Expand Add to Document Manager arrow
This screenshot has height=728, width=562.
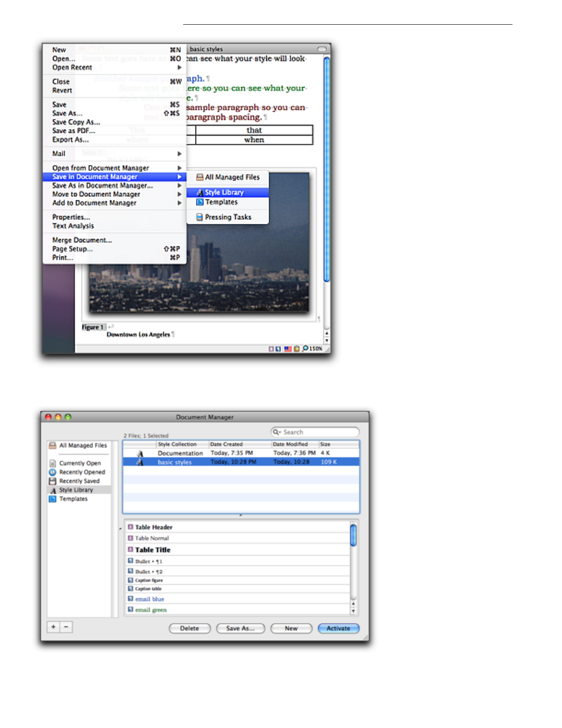179,203
